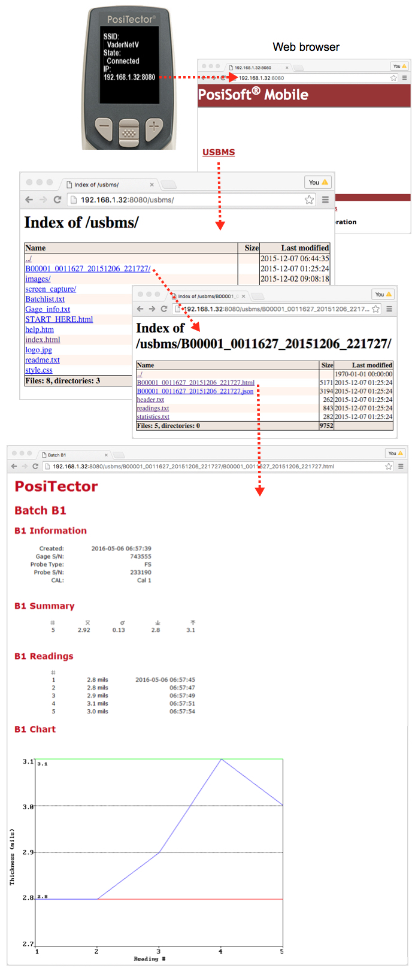Screen dimensions: 415x980
Task: Open the Chrome menu in Batch B1 window
Action: (x=401, y=466)
